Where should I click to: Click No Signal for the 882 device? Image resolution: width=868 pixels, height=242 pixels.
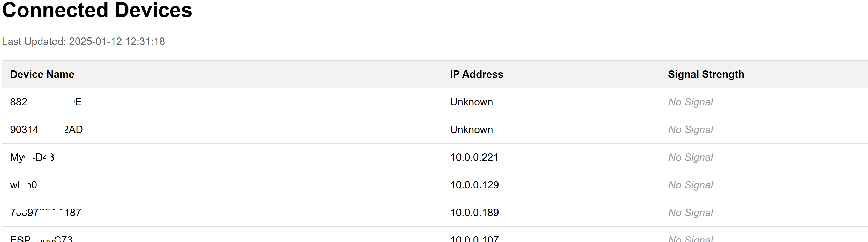(x=690, y=102)
